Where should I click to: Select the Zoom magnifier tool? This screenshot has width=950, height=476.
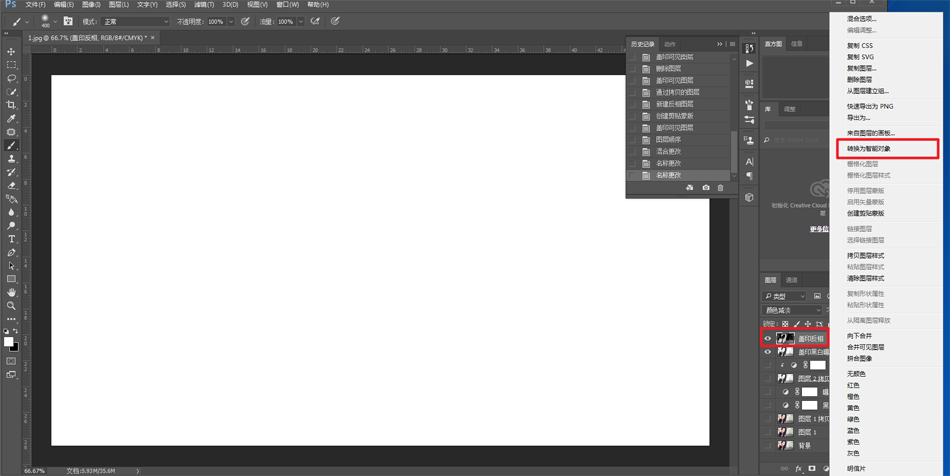pos(12,306)
